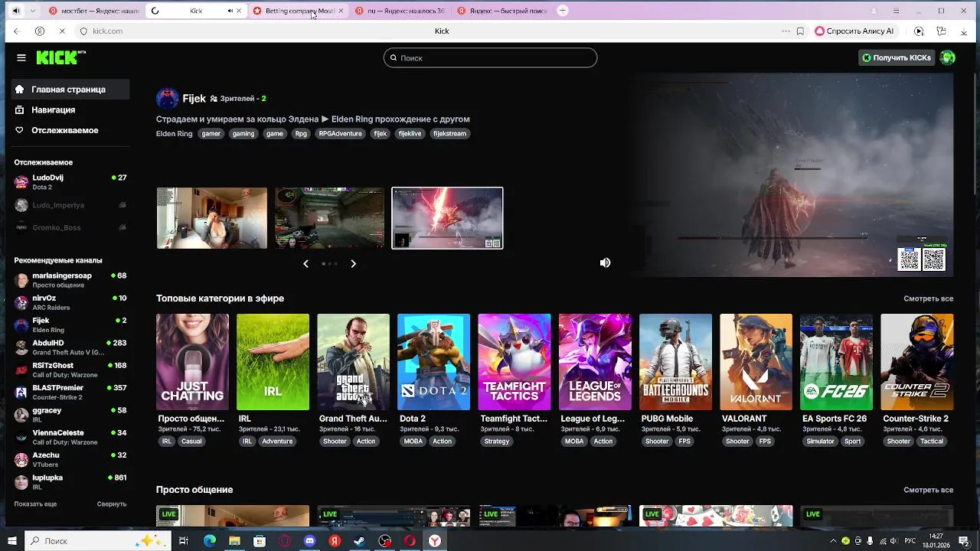Go to next carousel slide
The image size is (980, 551).
(x=353, y=263)
